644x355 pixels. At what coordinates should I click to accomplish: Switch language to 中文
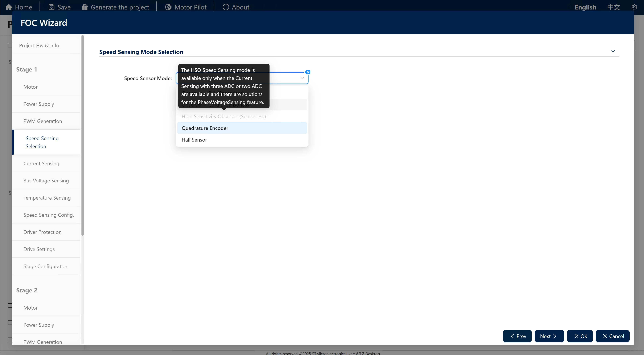point(614,7)
